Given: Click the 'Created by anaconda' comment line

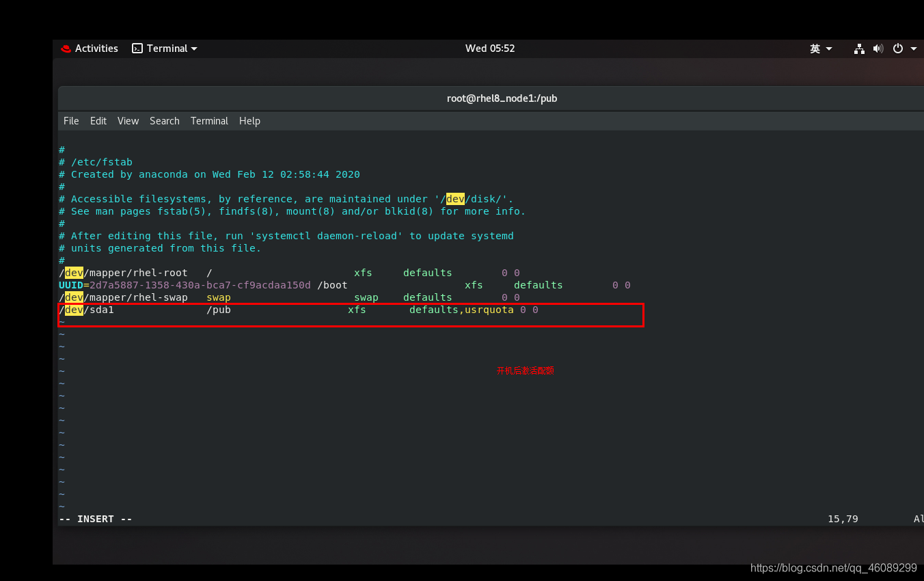Looking at the screenshot, I should coord(209,174).
